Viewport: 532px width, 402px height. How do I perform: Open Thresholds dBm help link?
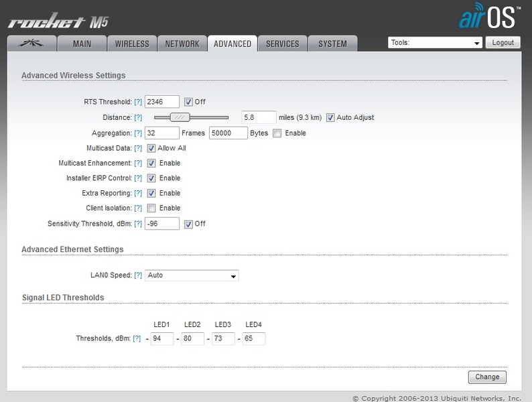137,338
